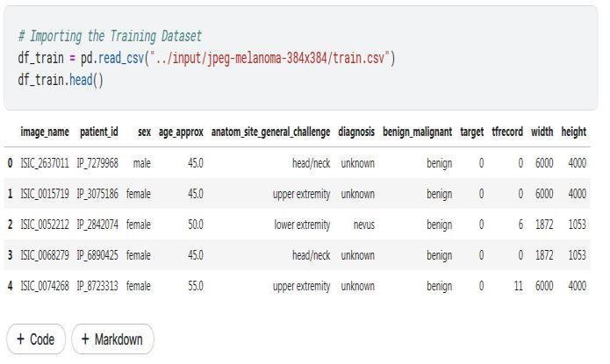Click the nevus diagnosis cell

pos(362,225)
